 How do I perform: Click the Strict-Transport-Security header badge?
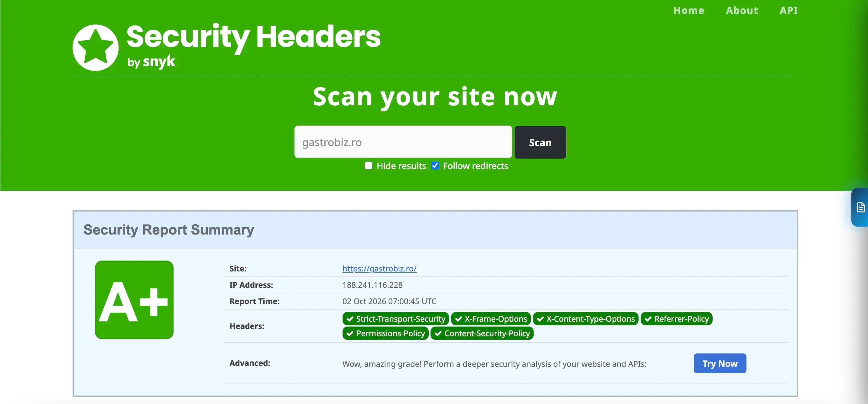(x=395, y=319)
